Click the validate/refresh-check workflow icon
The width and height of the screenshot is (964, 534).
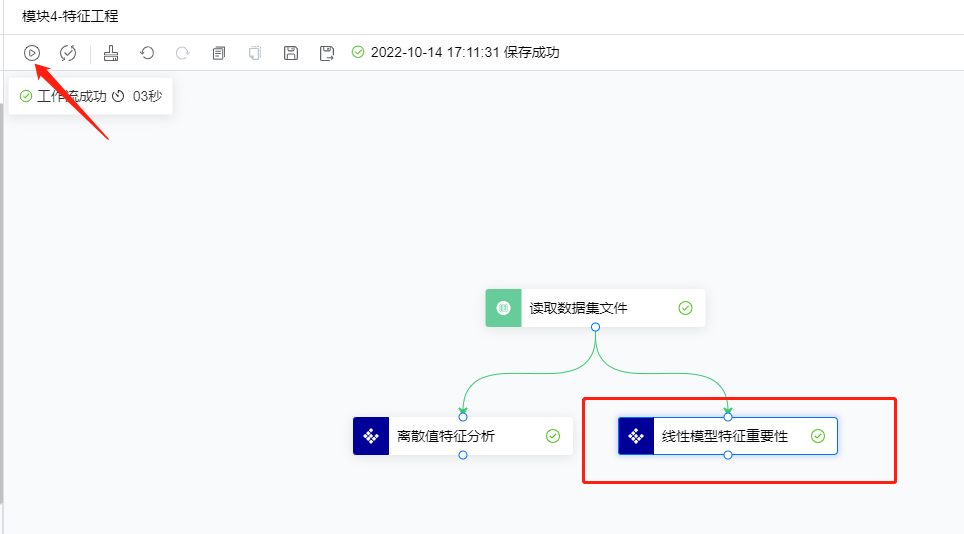pyautogui.click(x=68, y=53)
